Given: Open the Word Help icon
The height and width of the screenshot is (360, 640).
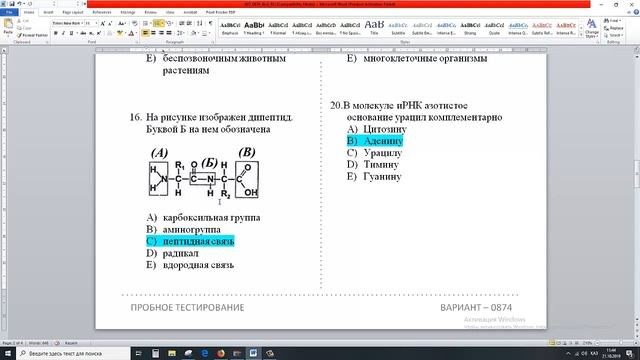Looking at the screenshot, I should pos(636,12).
